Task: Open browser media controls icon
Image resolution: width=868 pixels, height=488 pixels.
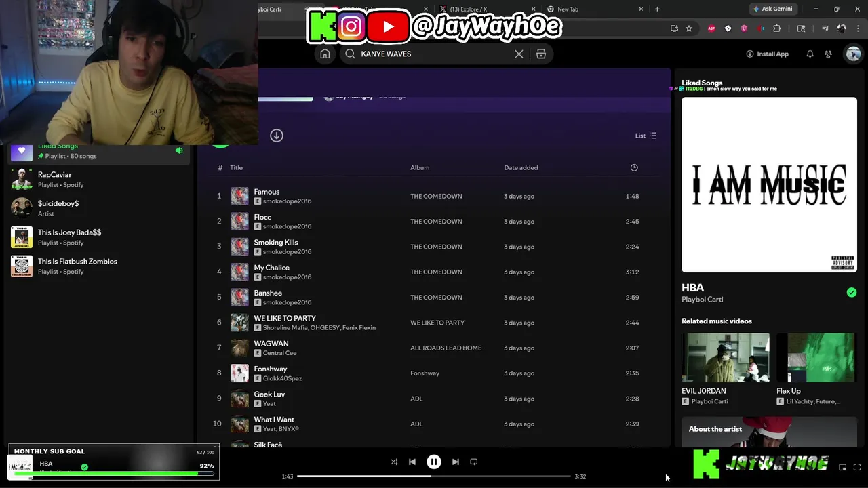Action: tap(825, 28)
